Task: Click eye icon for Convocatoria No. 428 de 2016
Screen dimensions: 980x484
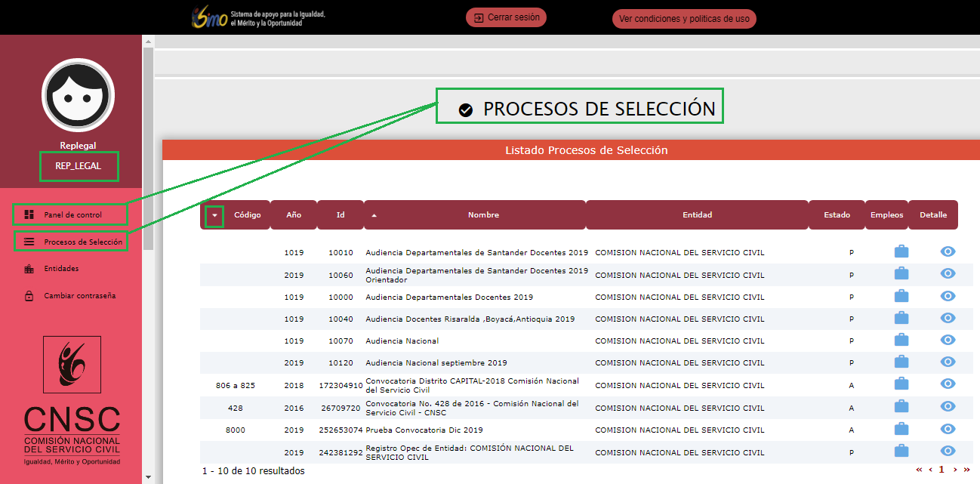Action: [948, 406]
